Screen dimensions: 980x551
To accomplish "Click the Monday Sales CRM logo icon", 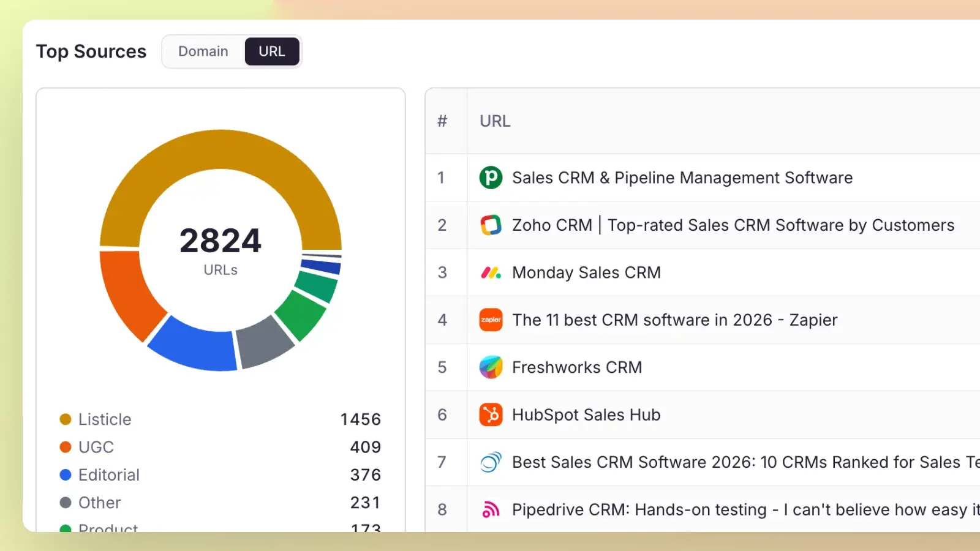I will click(491, 272).
